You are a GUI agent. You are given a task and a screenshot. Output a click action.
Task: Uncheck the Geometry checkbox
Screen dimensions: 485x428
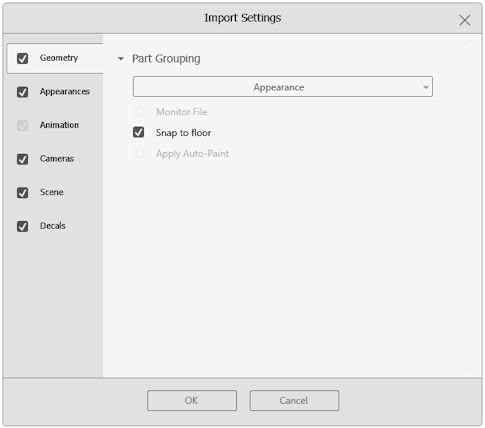(22, 58)
